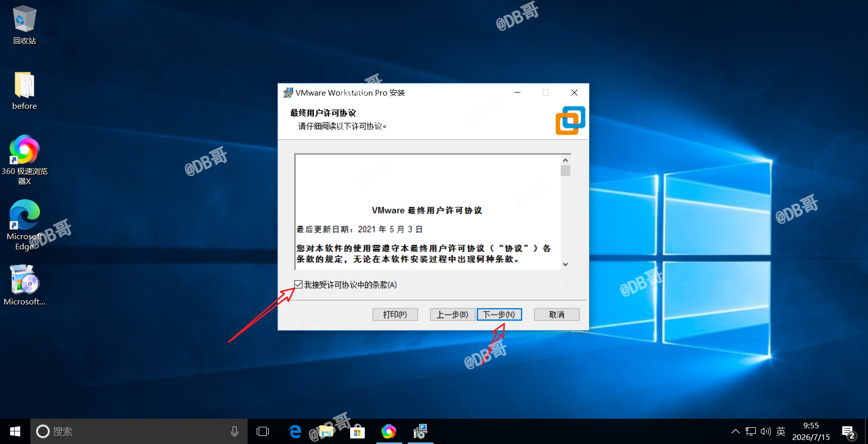The height and width of the screenshot is (444, 868).
Task: Click the license text scroll down arrow
Action: 565,264
